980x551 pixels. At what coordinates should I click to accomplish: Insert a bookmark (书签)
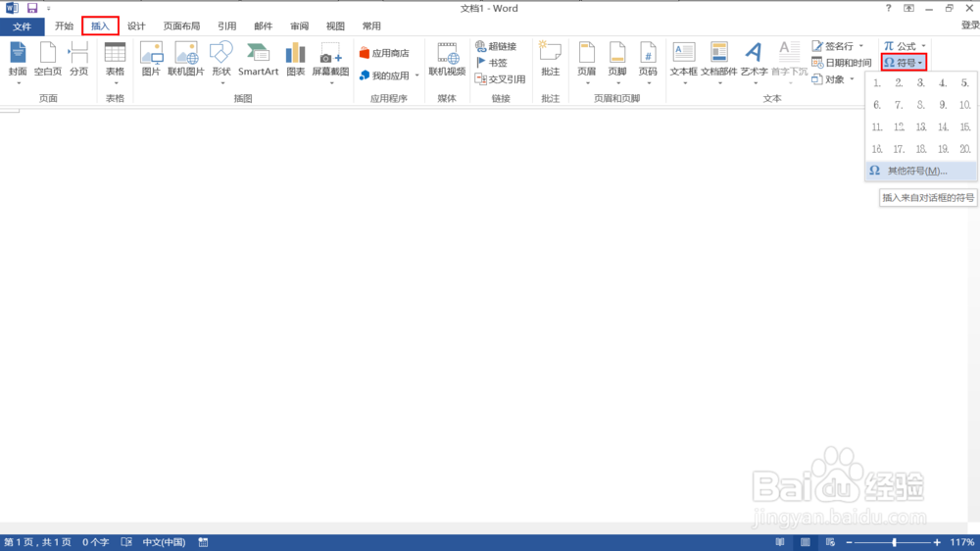pos(492,63)
